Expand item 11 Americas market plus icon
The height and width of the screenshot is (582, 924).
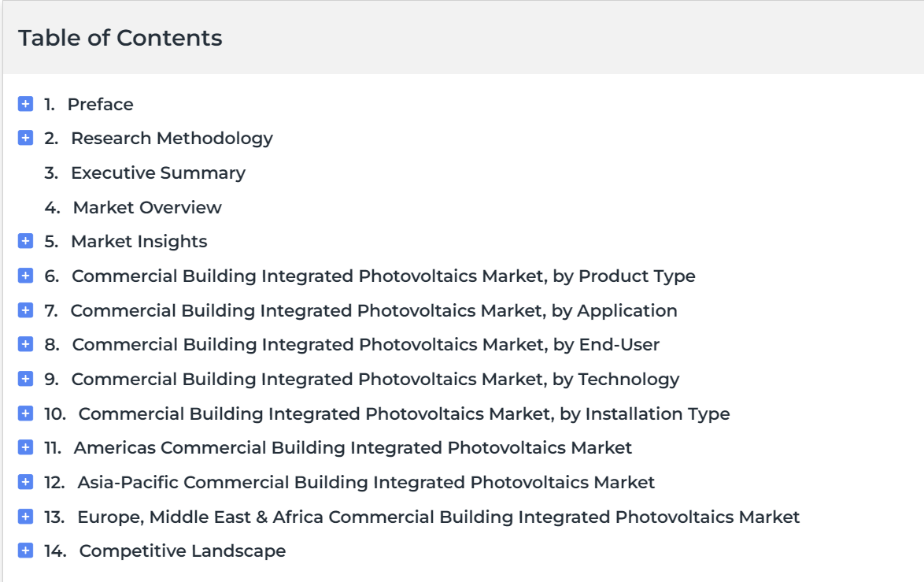25,447
